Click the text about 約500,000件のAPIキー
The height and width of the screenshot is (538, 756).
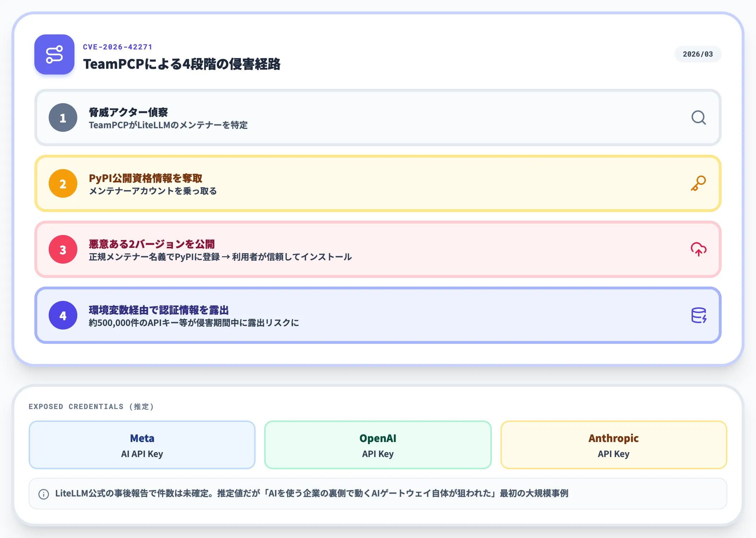click(194, 323)
